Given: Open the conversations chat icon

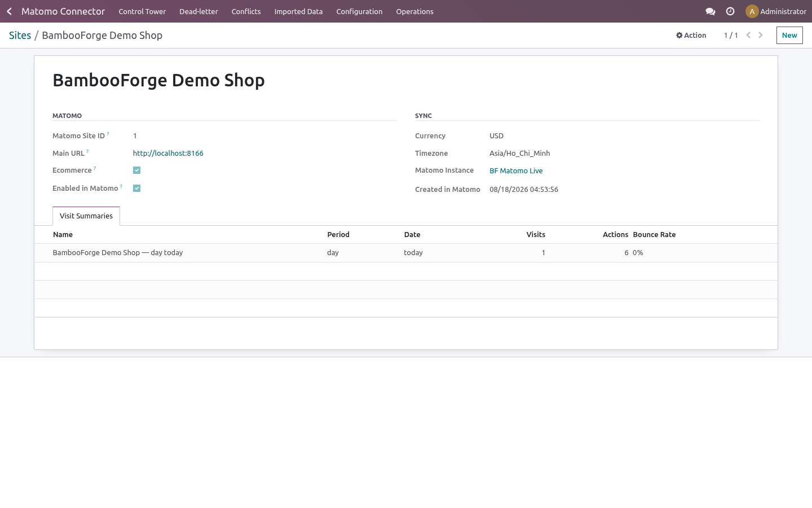Looking at the screenshot, I should tap(710, 11).
